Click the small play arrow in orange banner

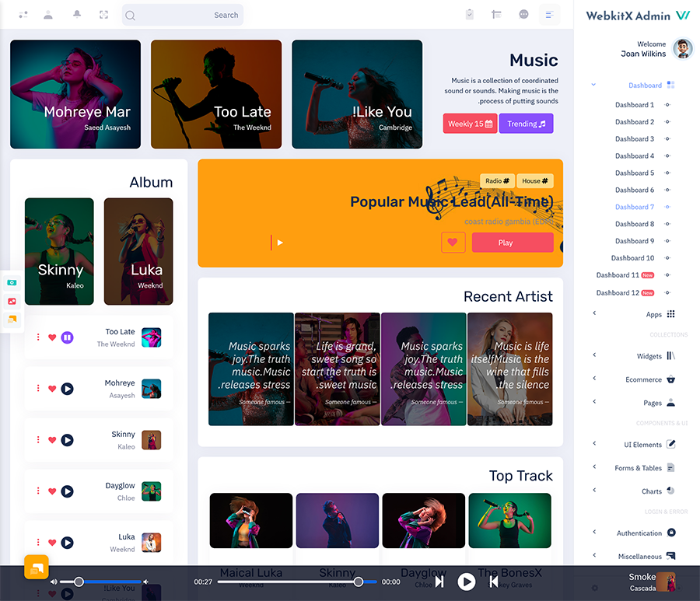click(x=280, y=243)
